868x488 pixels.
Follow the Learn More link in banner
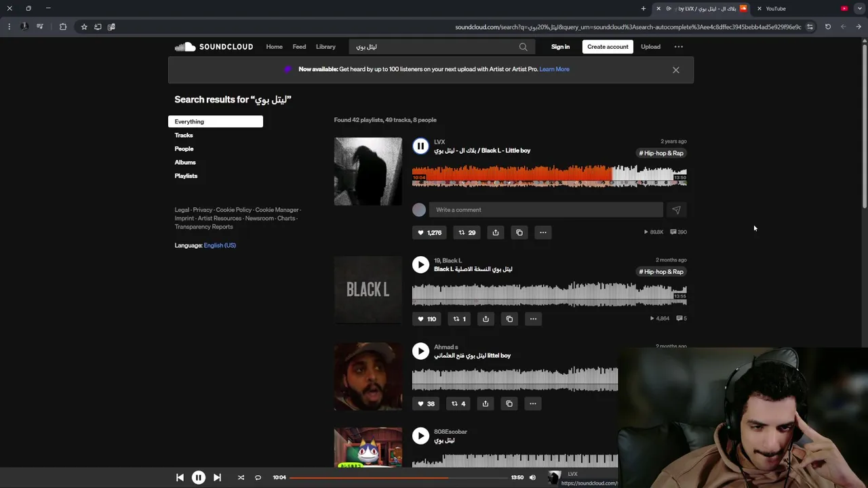[554, 69]
